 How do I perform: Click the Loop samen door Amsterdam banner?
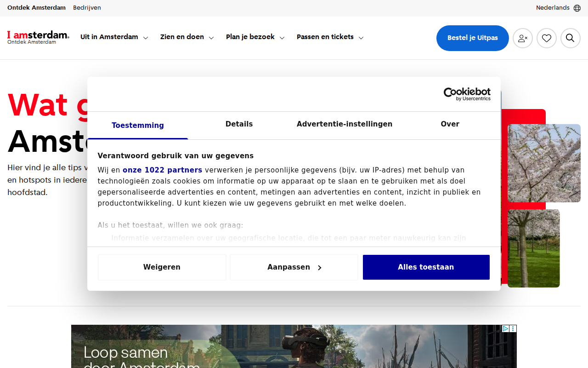(294, 346)
